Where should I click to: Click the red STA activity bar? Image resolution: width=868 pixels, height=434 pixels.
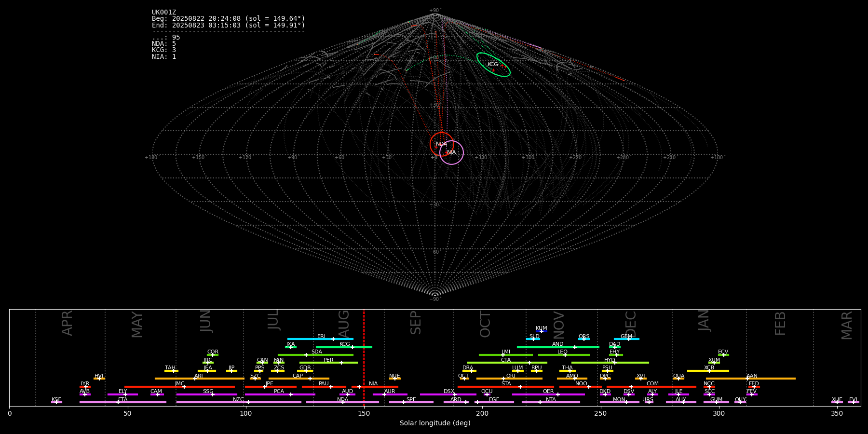coord(506,387)
